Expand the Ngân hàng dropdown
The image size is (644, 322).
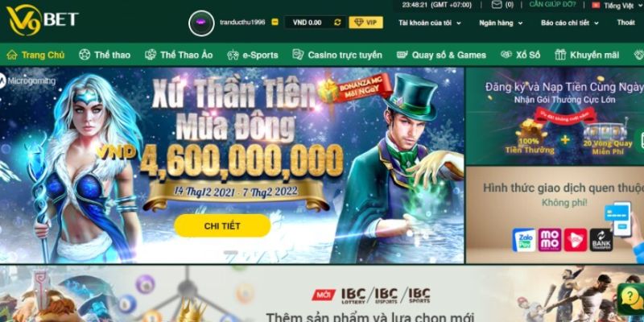(501, 23)
